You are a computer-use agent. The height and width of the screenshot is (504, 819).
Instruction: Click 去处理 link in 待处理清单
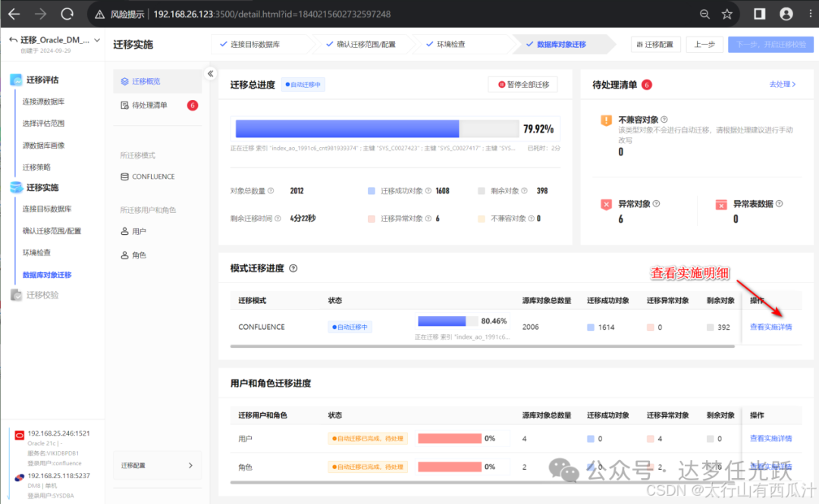click(783, 84)
